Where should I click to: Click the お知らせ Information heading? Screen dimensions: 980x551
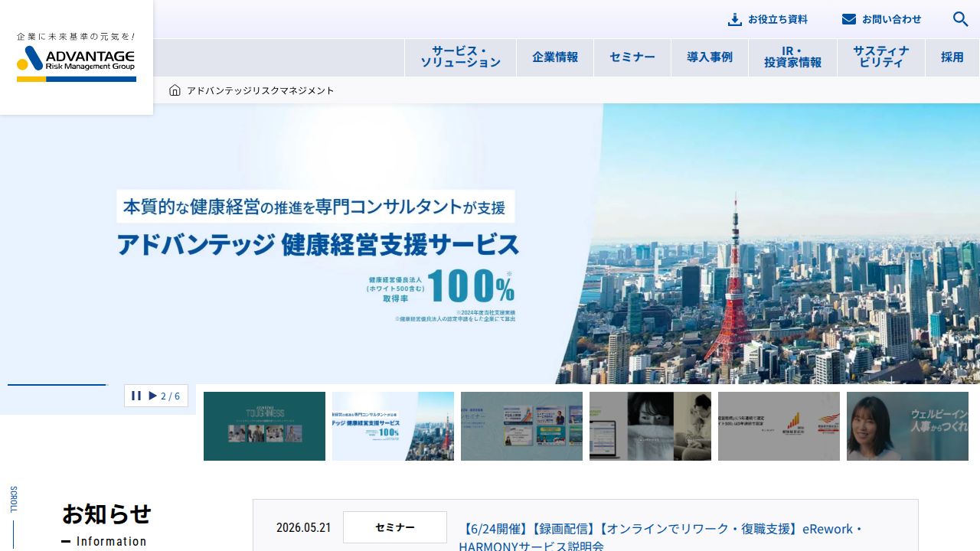(106, 525)
